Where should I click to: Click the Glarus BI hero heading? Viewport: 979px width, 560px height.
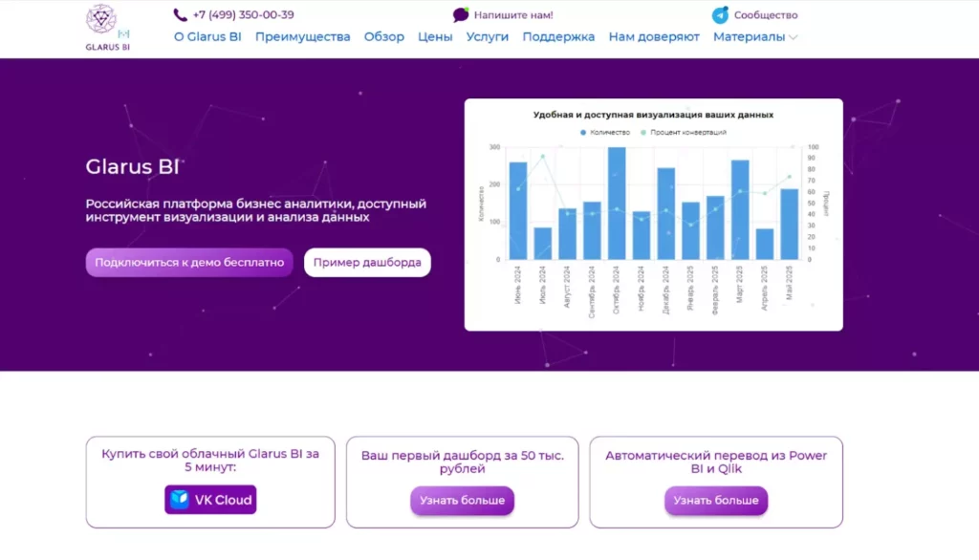(132, 166)
